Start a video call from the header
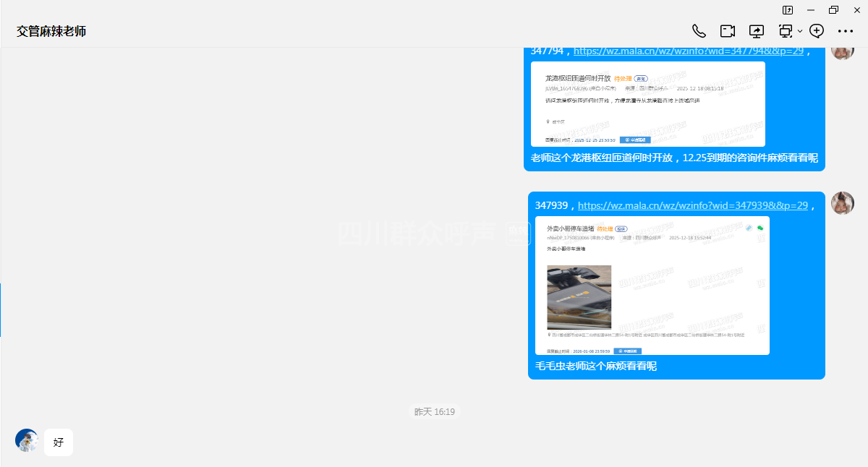Viewport: 868px width, 467px height. (728, 31)
